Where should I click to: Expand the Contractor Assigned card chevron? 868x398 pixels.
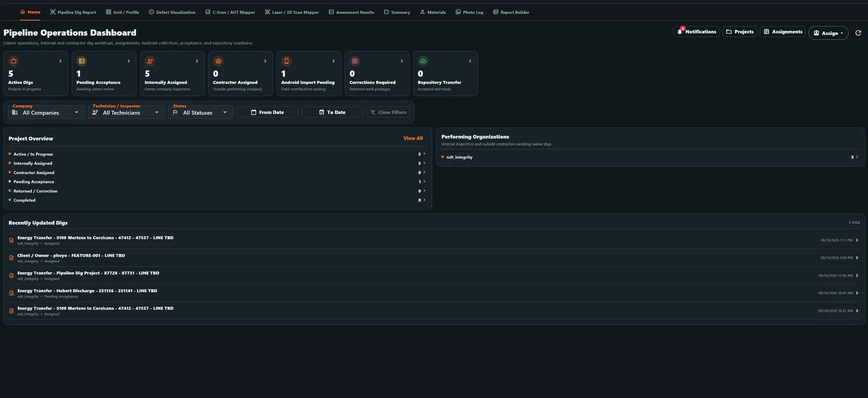tap(265, 61)
